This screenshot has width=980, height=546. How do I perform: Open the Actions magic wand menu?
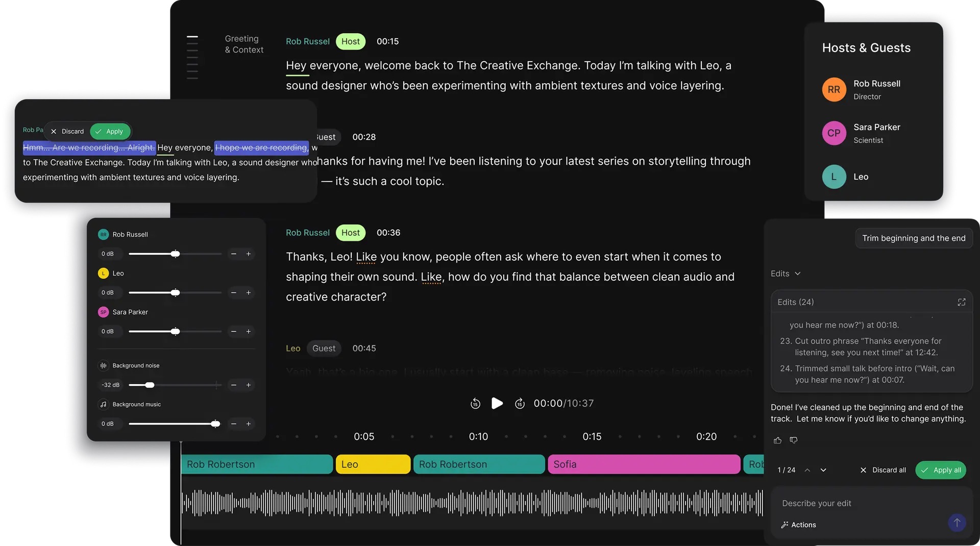click(799, 525)
